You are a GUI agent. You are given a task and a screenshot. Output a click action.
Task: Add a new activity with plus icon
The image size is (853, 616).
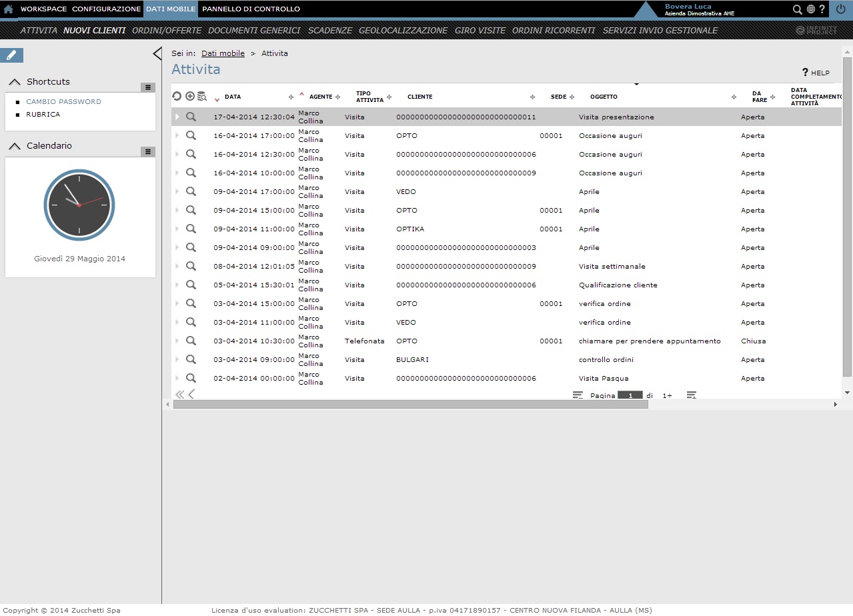(x=190, y=97)
